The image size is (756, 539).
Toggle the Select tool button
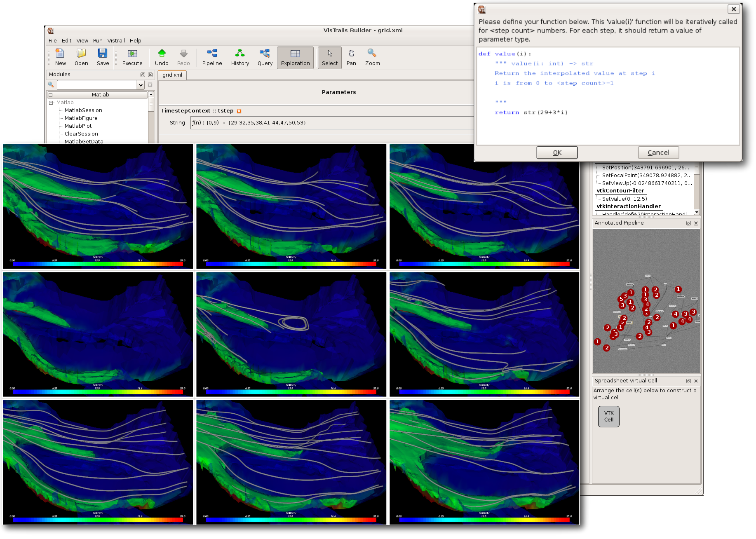(x=329, y=58)
